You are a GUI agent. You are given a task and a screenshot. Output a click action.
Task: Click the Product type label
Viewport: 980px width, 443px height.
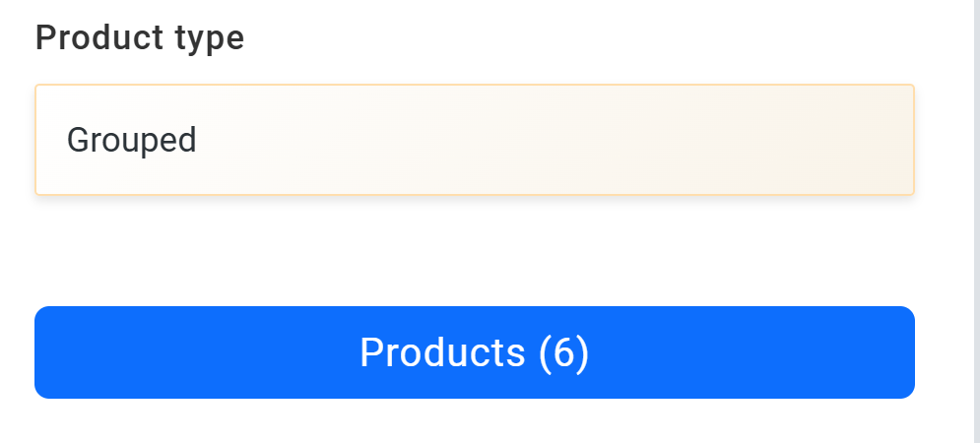coord(140,38)
